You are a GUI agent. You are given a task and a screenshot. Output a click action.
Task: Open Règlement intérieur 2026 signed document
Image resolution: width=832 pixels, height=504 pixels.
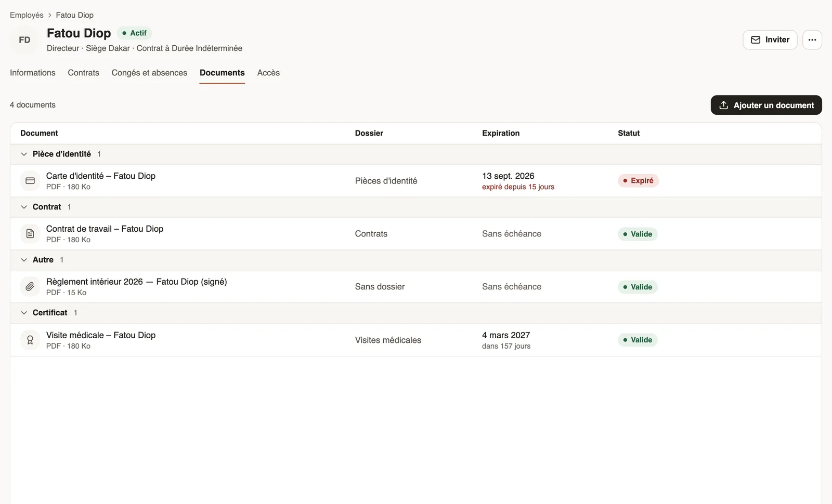tap(136, 282)
